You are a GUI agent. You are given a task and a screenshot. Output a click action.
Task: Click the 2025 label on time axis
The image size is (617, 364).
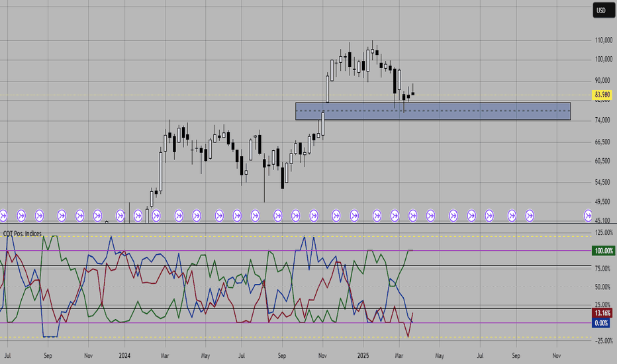tap(363, 356)
